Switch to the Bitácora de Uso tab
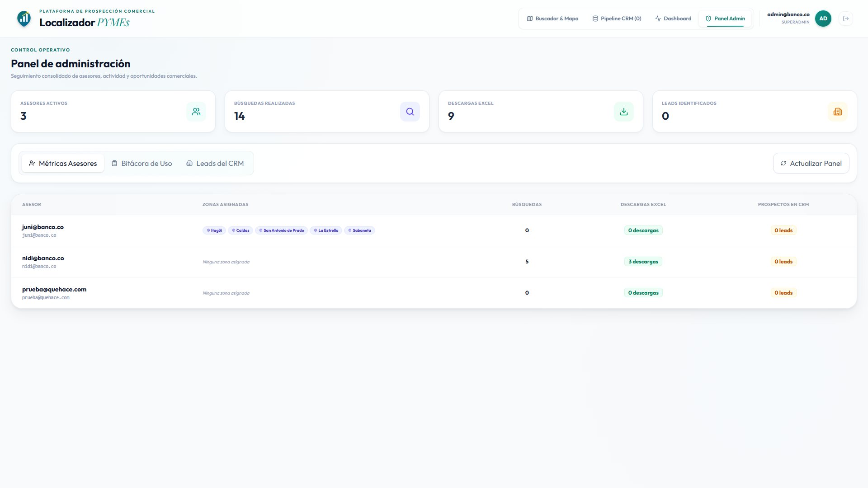The width and height of the screenshot is (868, 488). [142, 163]
